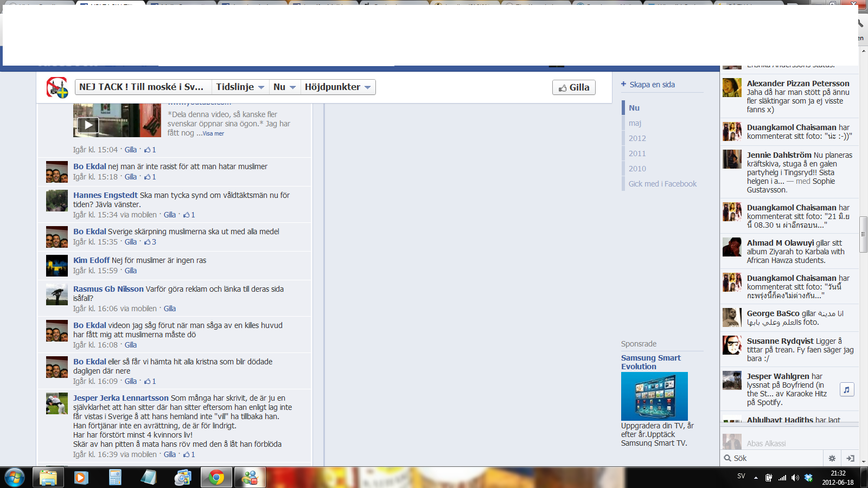The width and height of the screenshot is (868, 488).
Task: Show hidden system tray icons
Action: (756, 478)
